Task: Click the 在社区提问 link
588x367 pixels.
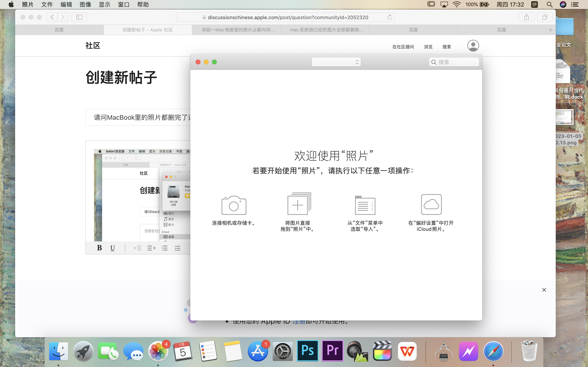Action: [403, 47]
